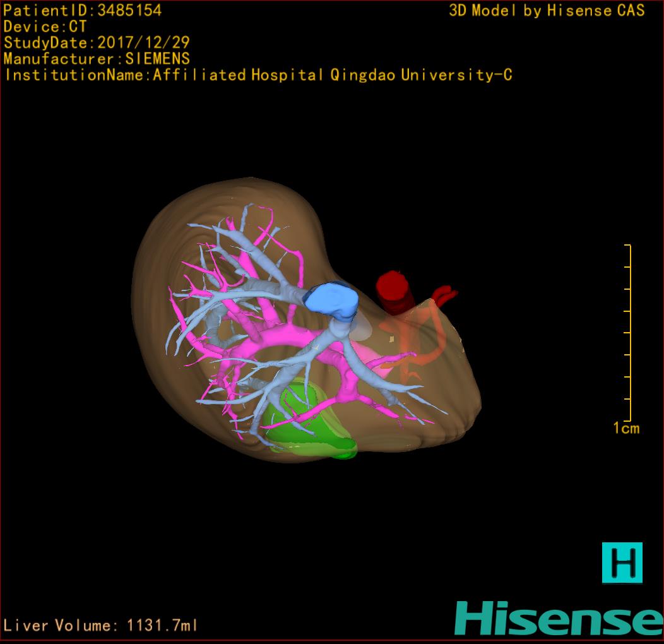The width and height of the screenshot is (664, 644).
Task: Click the PatientID:3485154 text
Action: click(x=82, y=10)
